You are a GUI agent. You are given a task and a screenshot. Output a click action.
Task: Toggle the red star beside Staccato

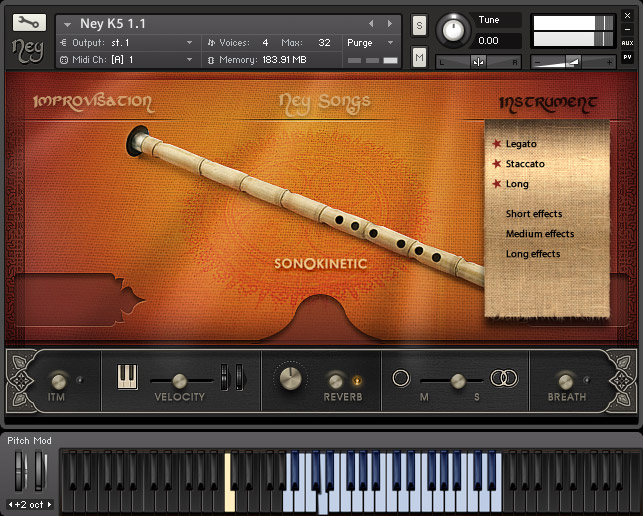click(497, 164)
